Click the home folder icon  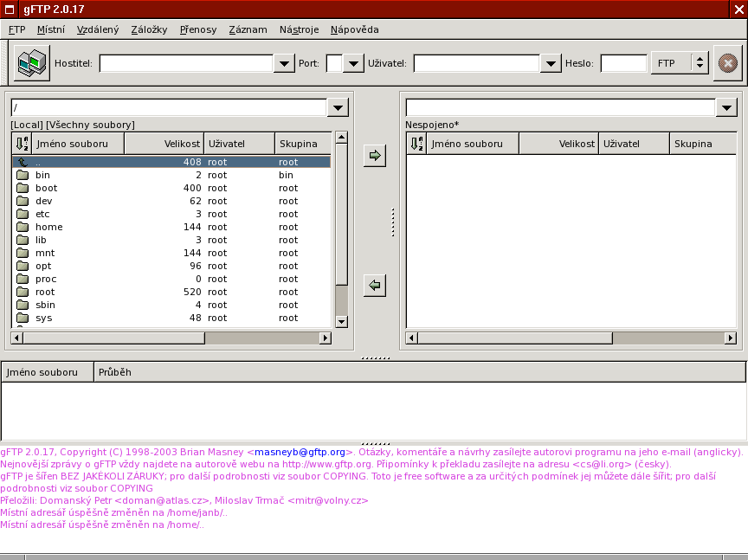(23, 227)
